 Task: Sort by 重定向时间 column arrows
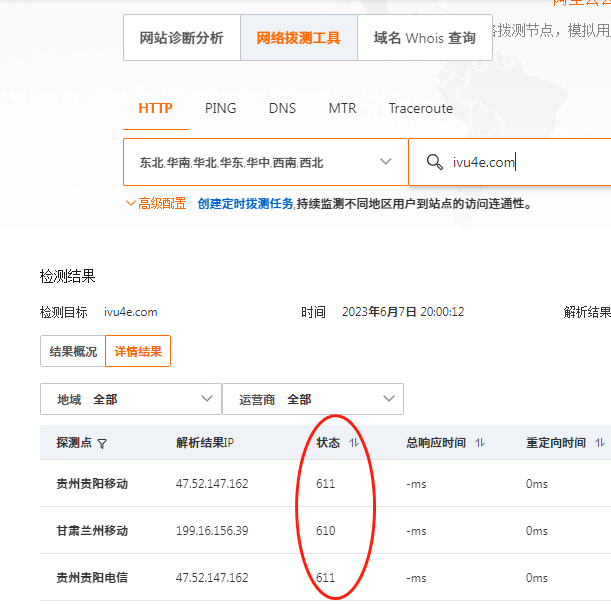tap(600, 443)
